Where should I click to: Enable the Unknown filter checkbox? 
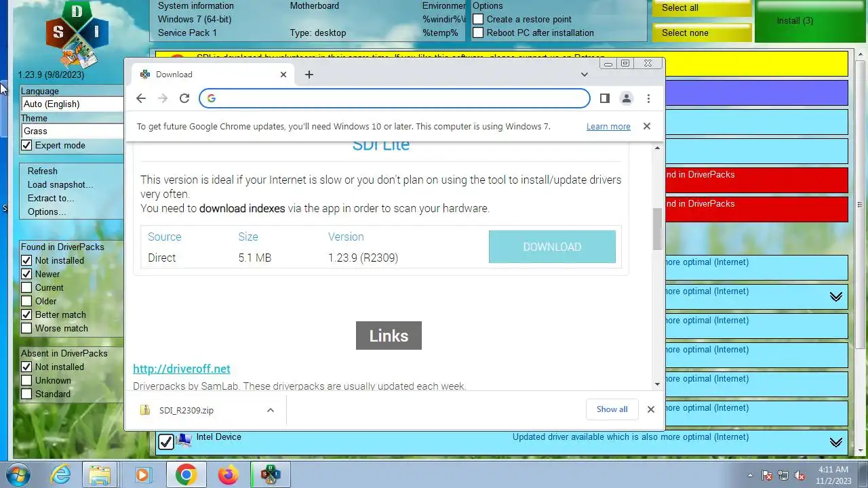(26, 380)
